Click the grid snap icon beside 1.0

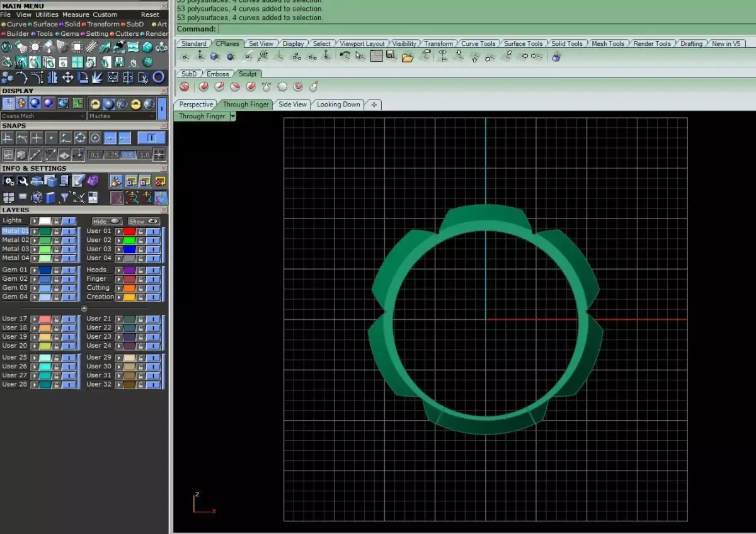[159, 154]
